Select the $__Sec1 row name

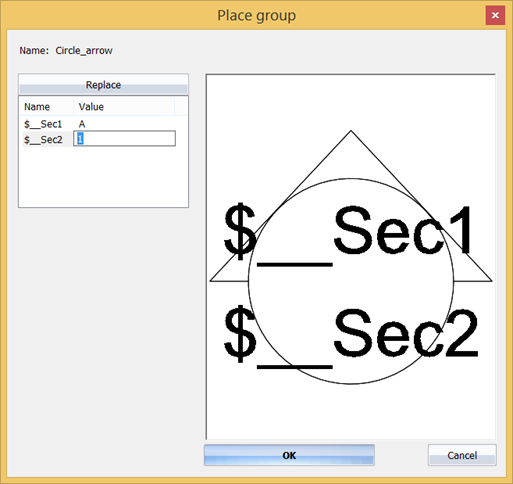[x=43, y=124]
